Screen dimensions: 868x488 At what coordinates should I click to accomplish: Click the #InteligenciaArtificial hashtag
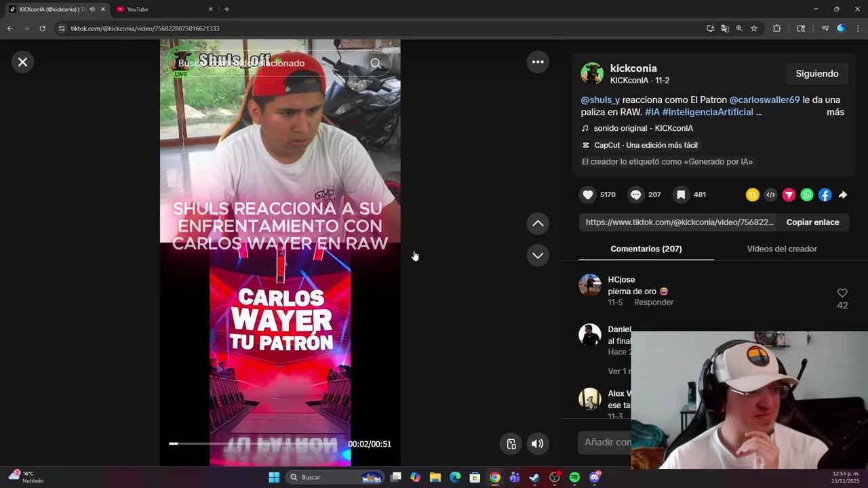pyautogui.click(x=707, y=112)
